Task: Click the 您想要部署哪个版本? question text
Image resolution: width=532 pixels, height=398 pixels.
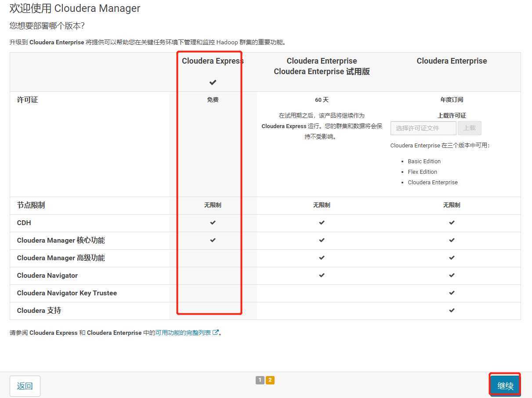Action: click(x=47, y=26)
